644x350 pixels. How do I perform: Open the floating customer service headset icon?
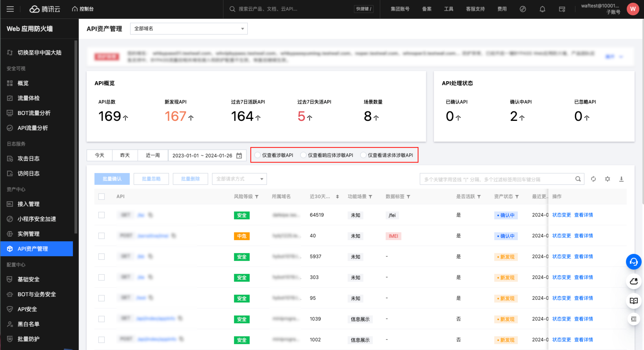pyautogui.click(x=633, y=262)
